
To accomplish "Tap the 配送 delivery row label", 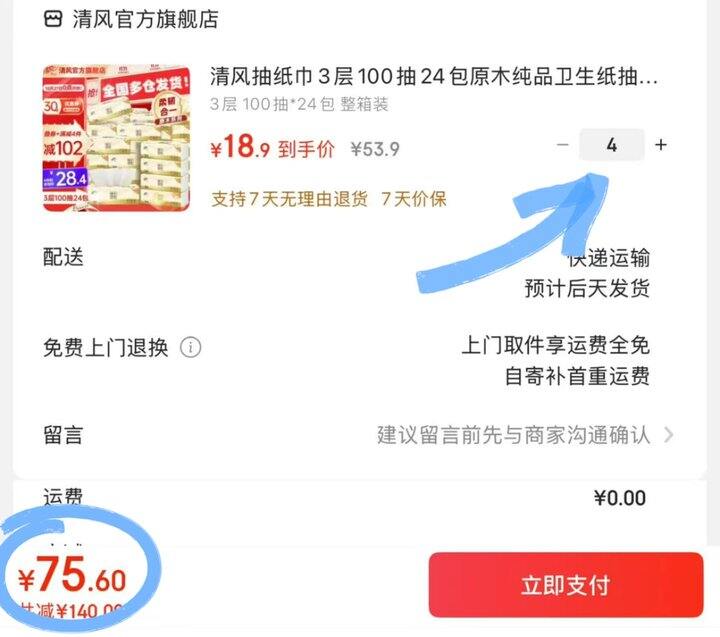I will click(63, 257).
